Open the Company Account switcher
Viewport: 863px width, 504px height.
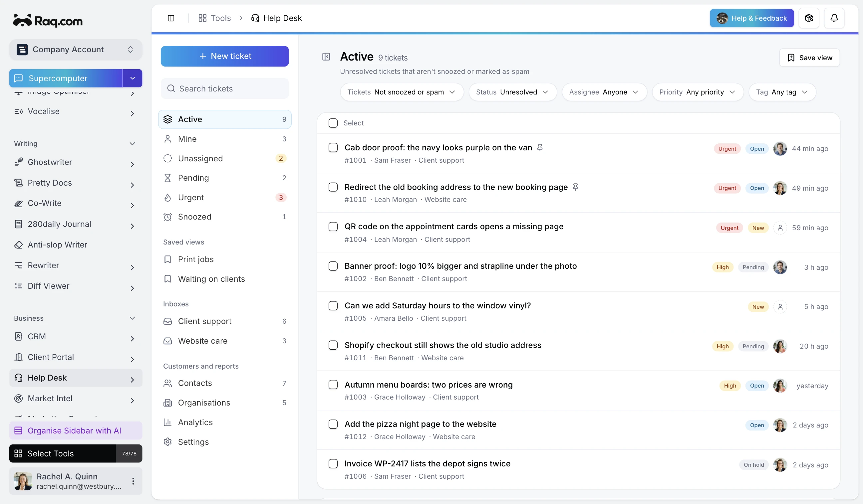tap(76, 49)
